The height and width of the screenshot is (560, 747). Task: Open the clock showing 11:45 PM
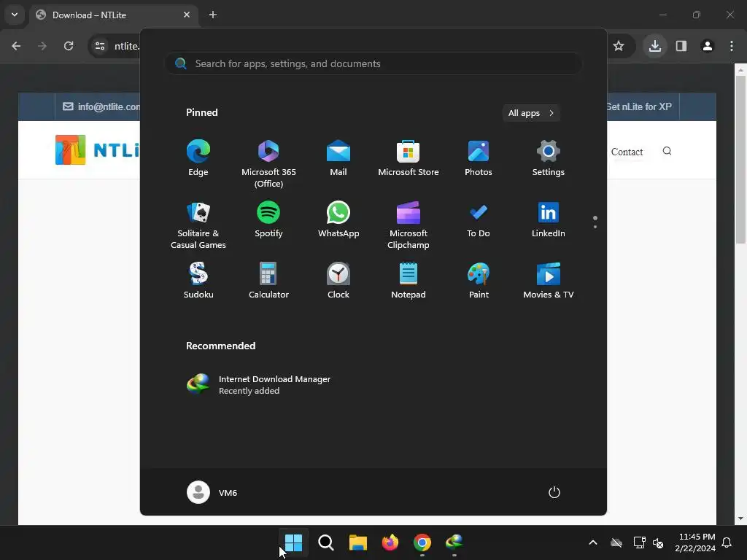click(695, 542)
